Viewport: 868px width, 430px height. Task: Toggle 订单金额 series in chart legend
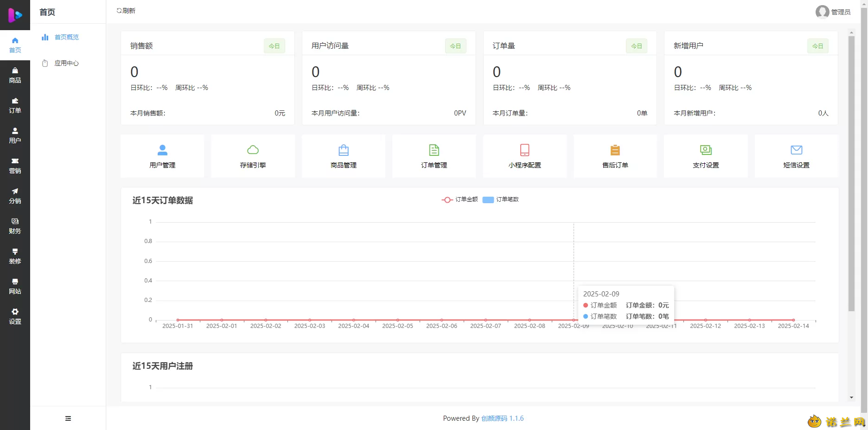(460, 199)
